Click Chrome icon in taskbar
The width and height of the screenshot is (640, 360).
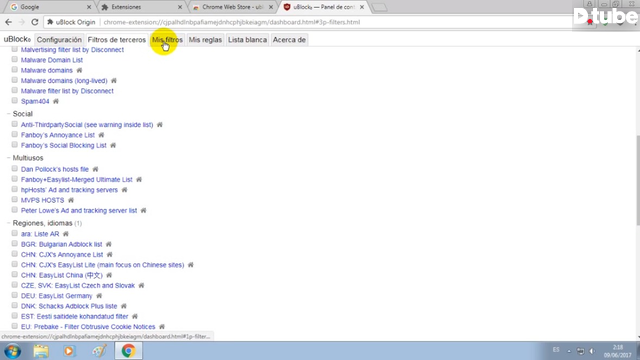click(128, 351)
